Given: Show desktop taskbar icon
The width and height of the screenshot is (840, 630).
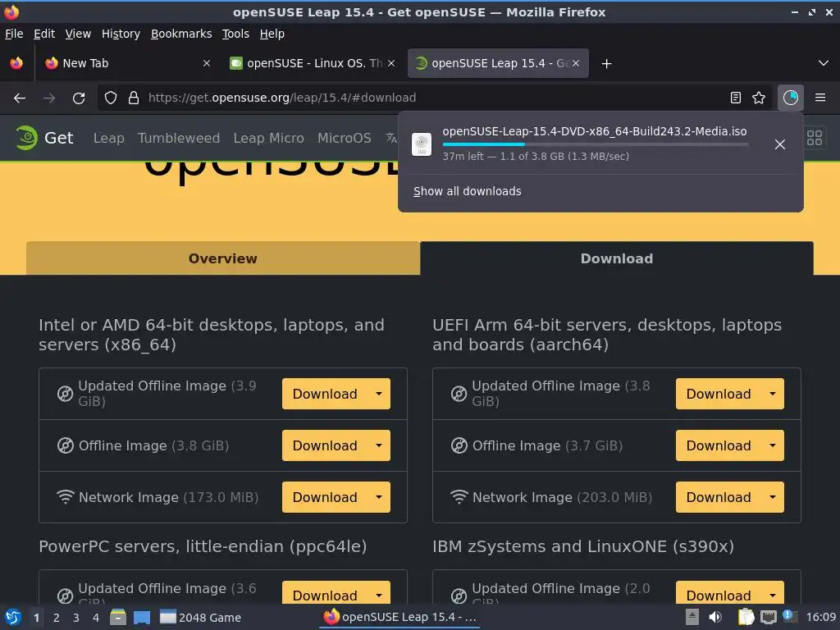Looking at the screenshot, I should pos(141,617).
